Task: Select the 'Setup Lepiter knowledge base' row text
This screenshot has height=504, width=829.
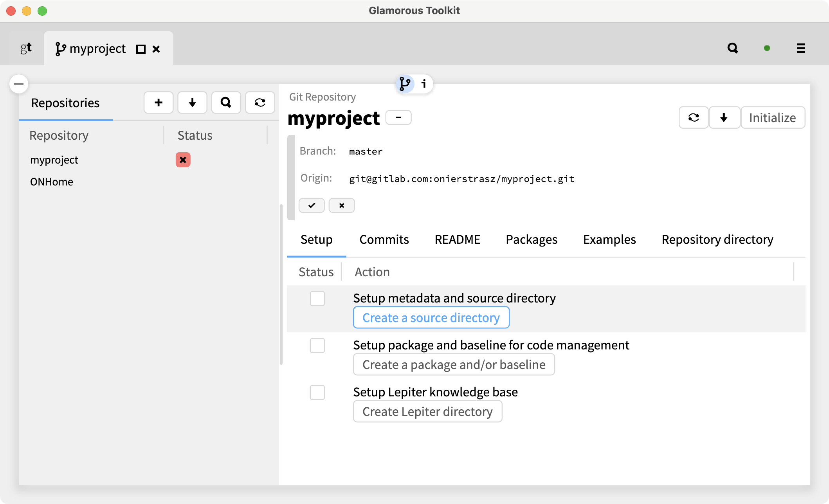Action: tap(436, 392)
